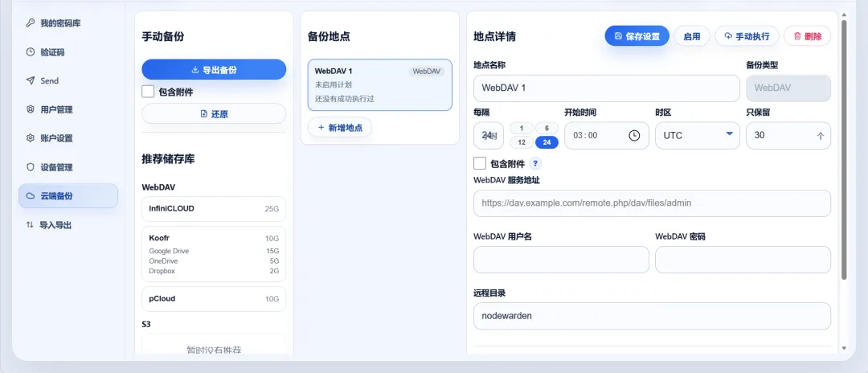Open the 时区 UTC dropdown

point(698,136)
